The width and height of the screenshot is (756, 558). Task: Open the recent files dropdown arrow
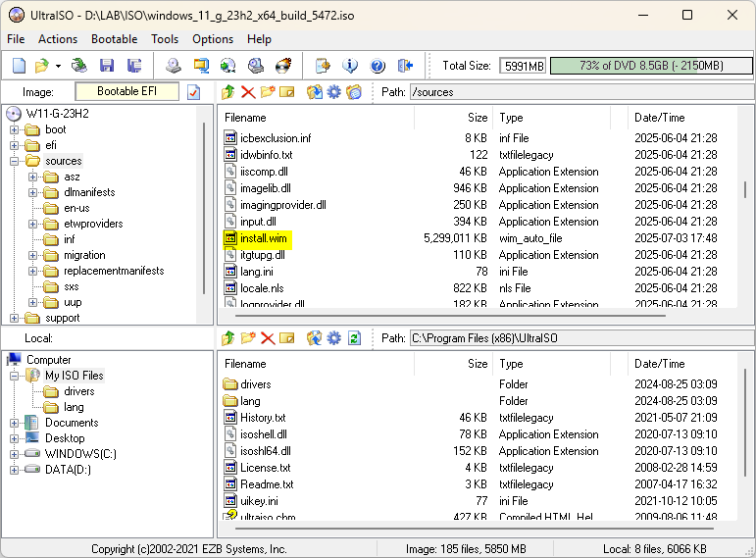58,66
